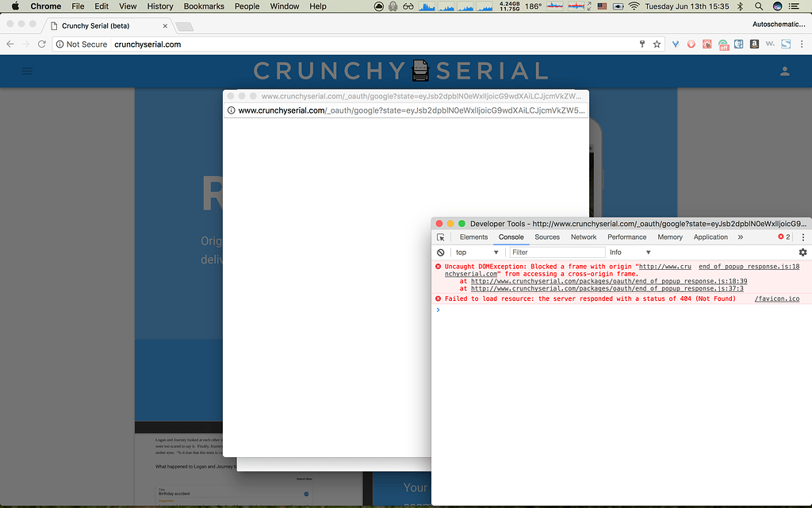Bookmark page with the star icon

pyautogui.click(x=657, y=44)
